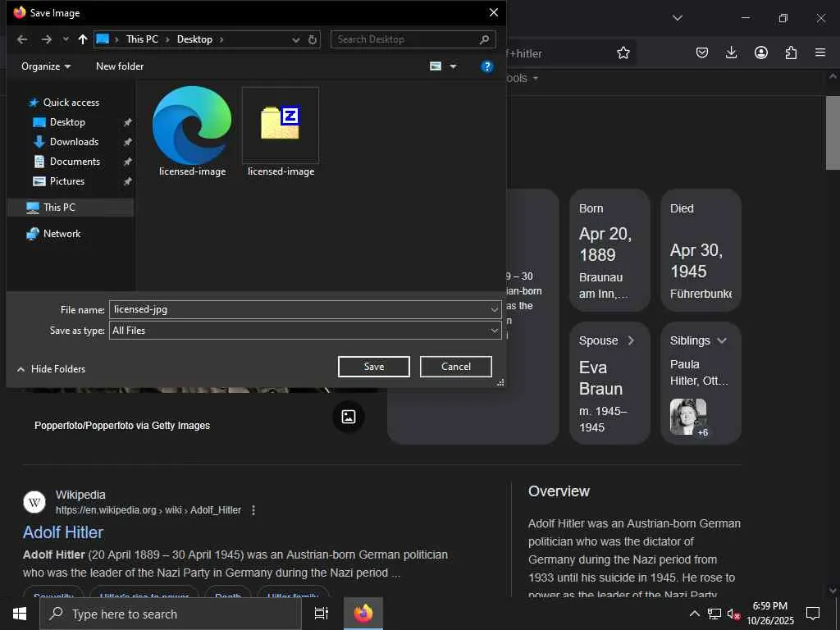The width and height of the screenshot is (840, 630).
Task: Click the File name input field
Action: [x=299, y=309]
